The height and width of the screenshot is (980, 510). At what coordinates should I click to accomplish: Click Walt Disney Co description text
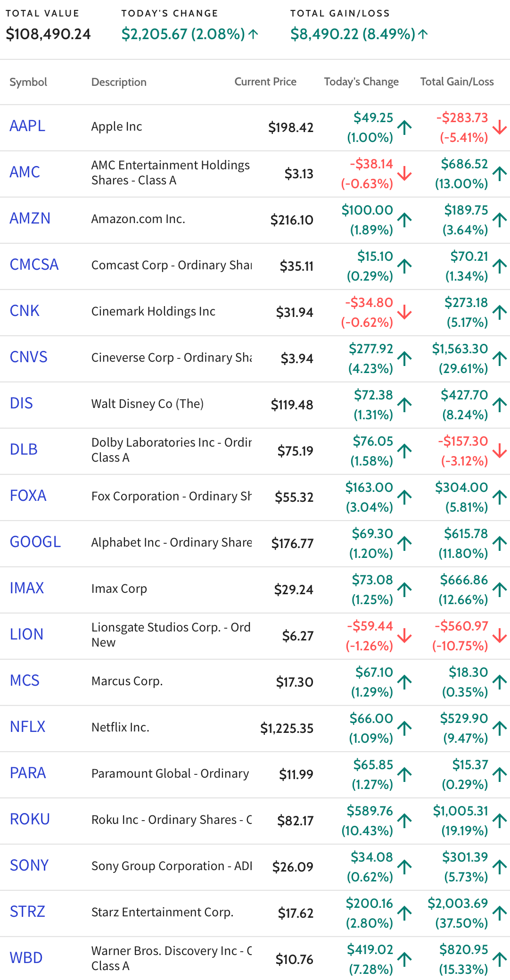(148, 404)
